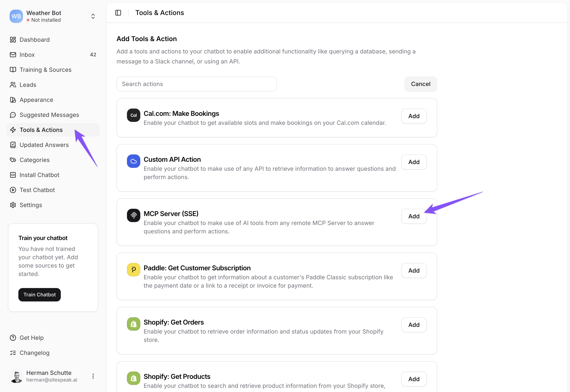Cancel adding tools and actions
The width and height of the screenshot is (570, 392).
point(420,84)
